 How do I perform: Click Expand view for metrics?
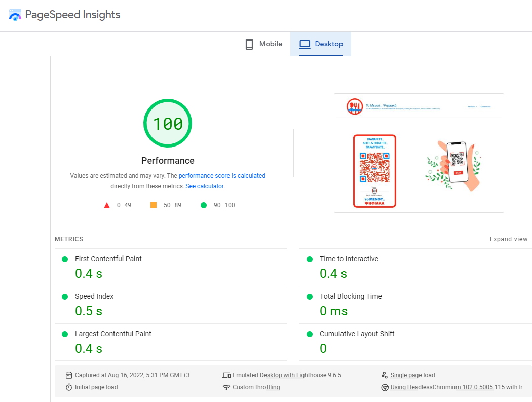pyautogui.click(x=509, y=239)
